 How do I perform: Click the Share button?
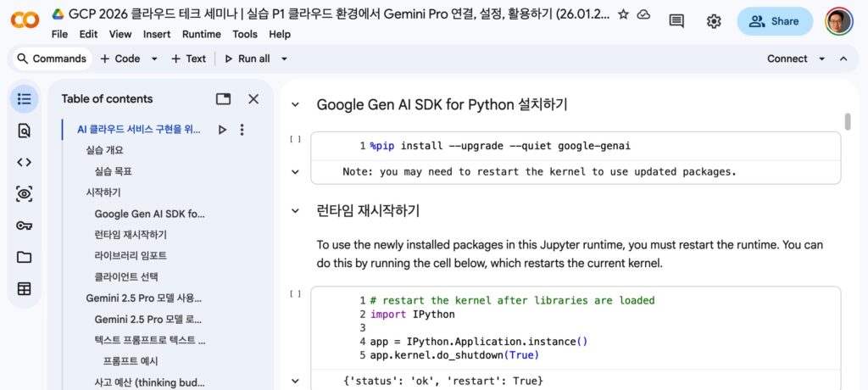[775, 21]
